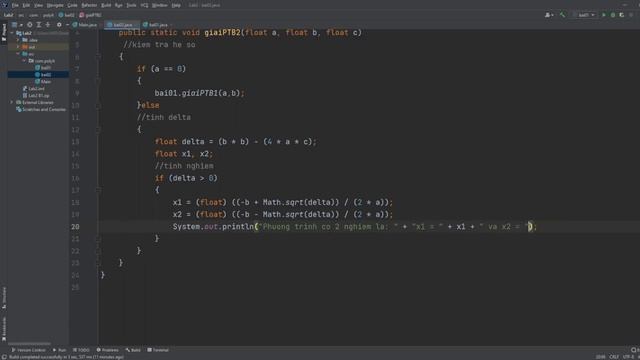
Task: Click the giaiPTB2 method breadcrumb
Action: click(91, 15)
